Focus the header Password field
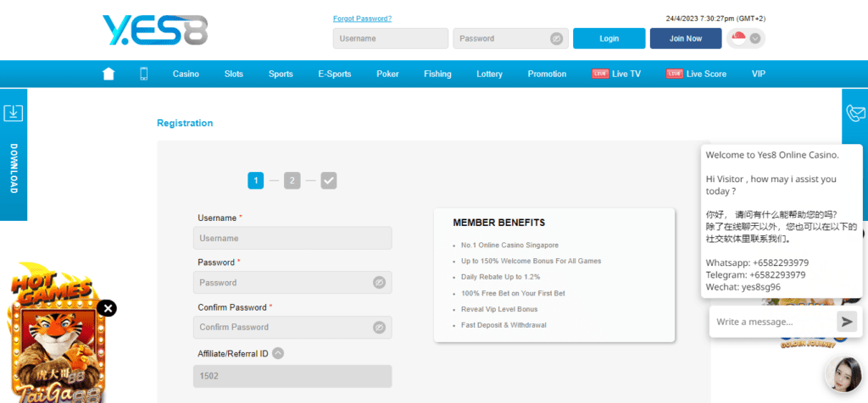 (x=510, y=39)
